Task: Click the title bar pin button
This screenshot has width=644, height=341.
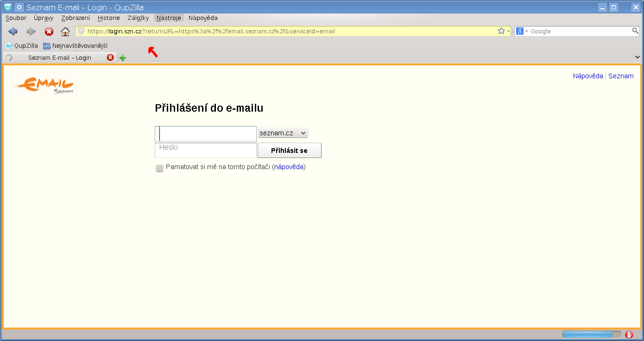Action: pos(19,7)
